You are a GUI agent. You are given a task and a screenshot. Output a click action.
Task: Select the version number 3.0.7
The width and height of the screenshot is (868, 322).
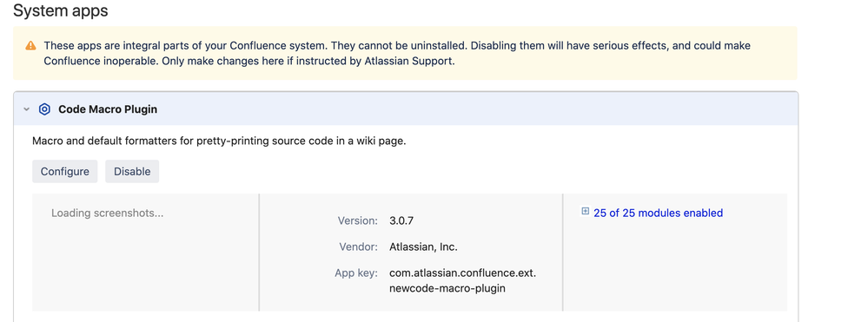pos(402,220)
